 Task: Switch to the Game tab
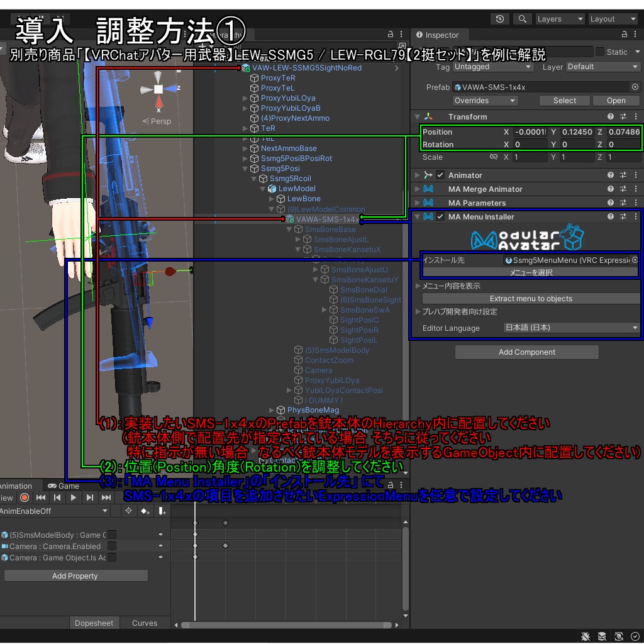64,486
